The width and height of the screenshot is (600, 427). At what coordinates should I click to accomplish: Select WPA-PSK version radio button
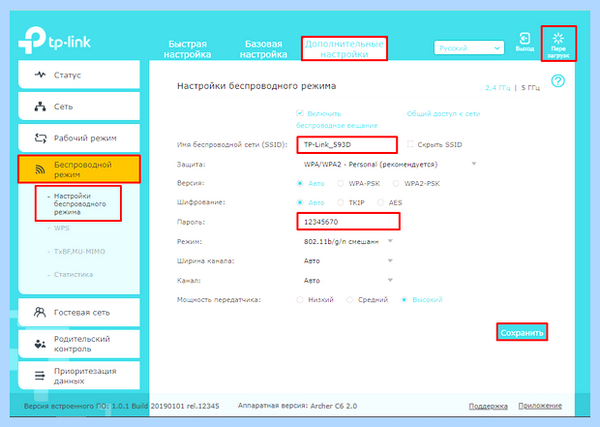pos(340,183)
